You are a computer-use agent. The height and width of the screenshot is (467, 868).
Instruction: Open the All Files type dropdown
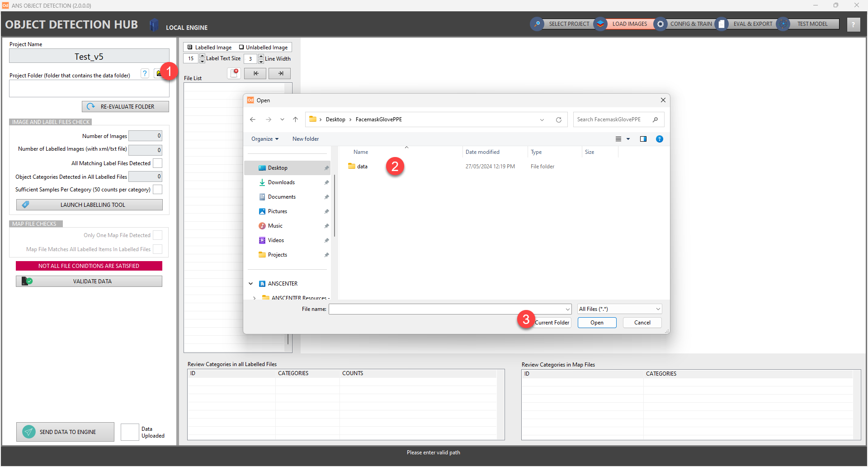pos(619,309)
